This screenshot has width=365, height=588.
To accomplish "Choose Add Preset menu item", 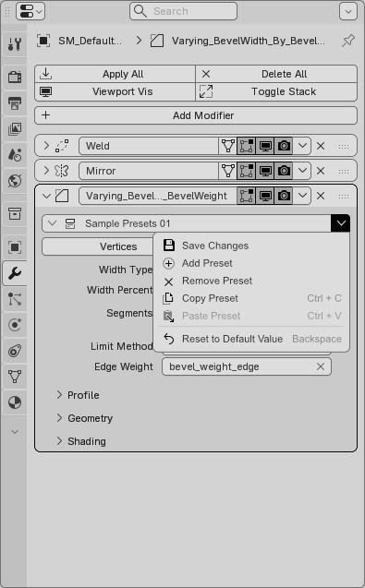I will (252, 263).
